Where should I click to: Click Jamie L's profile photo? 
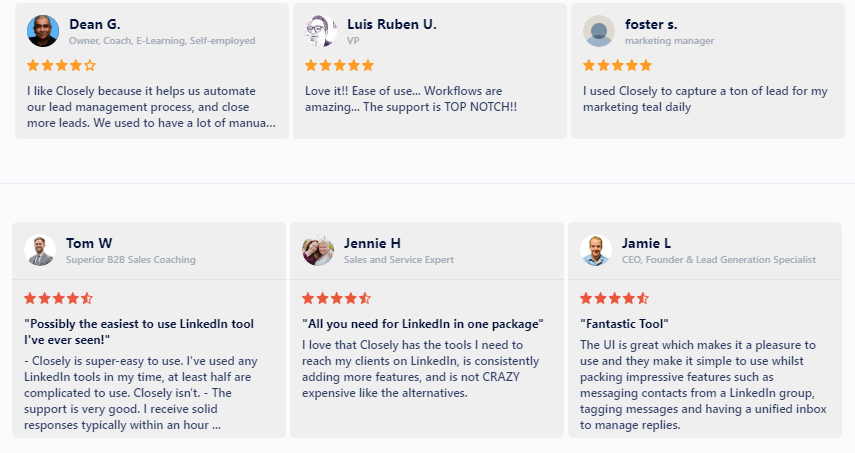[x=596, y=250]
